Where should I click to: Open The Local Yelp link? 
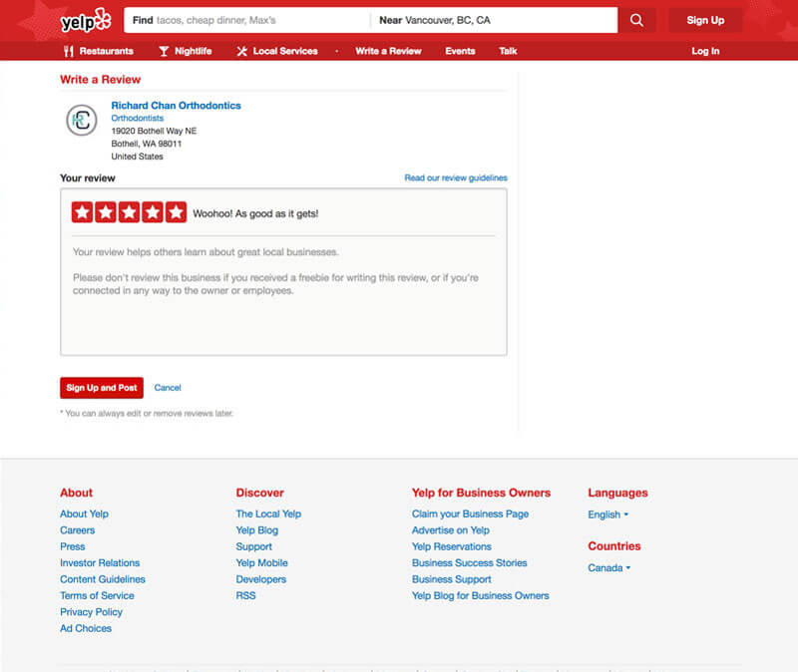click(268, 513)
